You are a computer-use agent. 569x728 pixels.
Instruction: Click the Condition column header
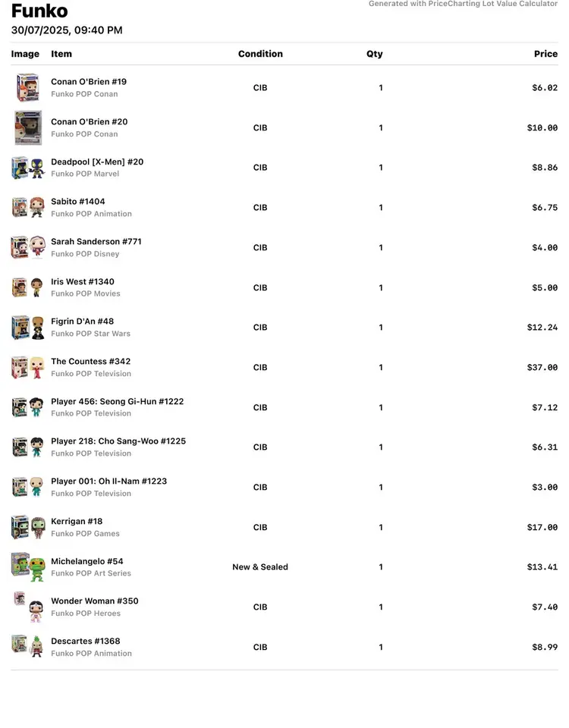pyautogui.click(x=260, y=54)
